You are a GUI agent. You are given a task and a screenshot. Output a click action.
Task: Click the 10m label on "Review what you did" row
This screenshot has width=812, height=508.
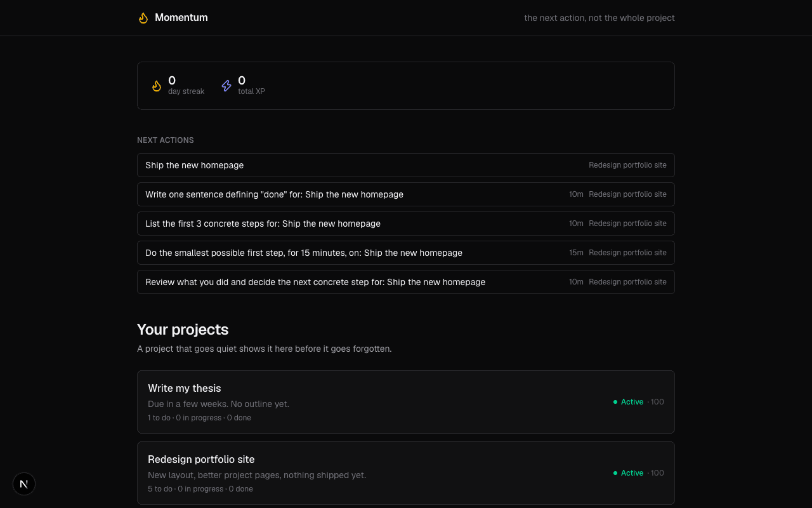point(576,282)
